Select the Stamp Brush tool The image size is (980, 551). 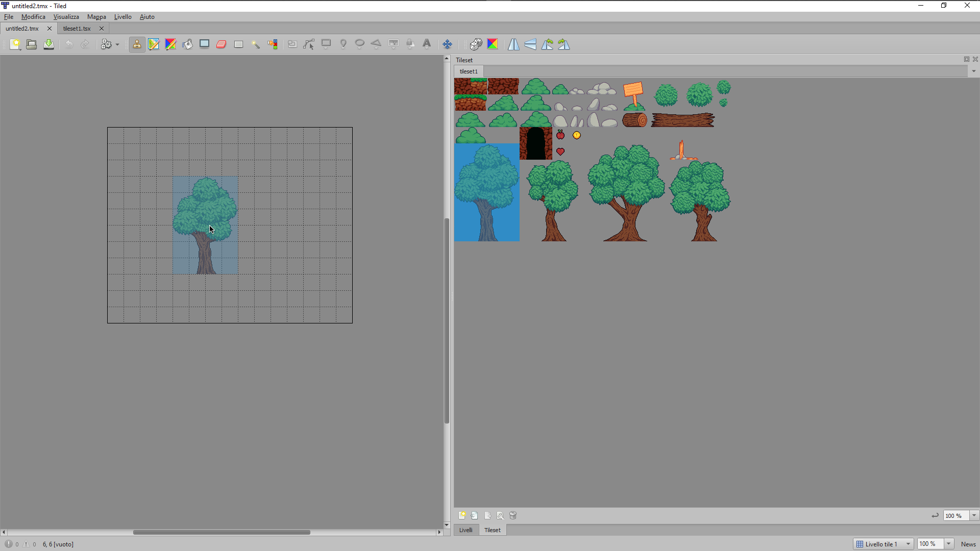click(137, 44)
